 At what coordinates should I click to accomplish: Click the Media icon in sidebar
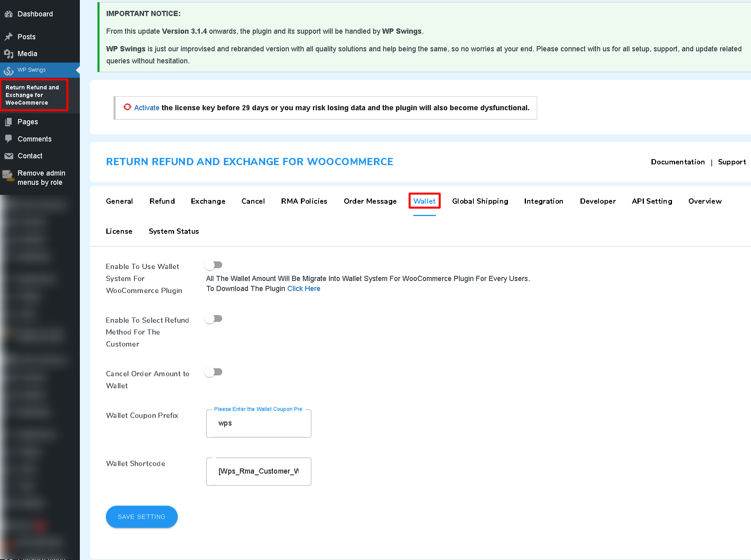(x=8, y=54)
